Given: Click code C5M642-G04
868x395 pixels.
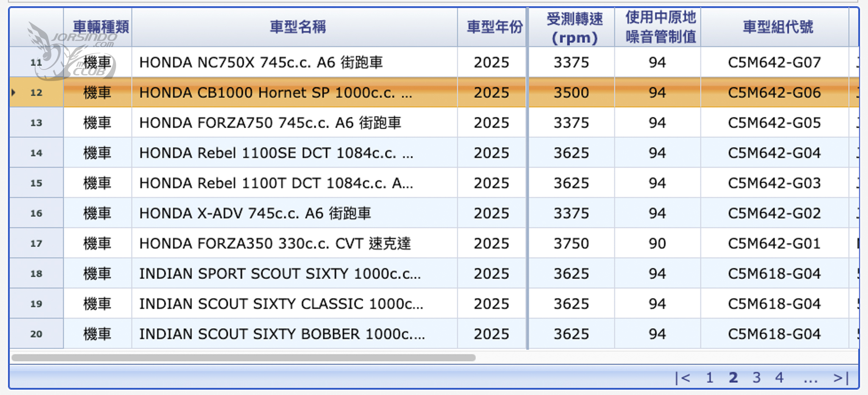Looking at the screenshot, I should pos(774,153).
